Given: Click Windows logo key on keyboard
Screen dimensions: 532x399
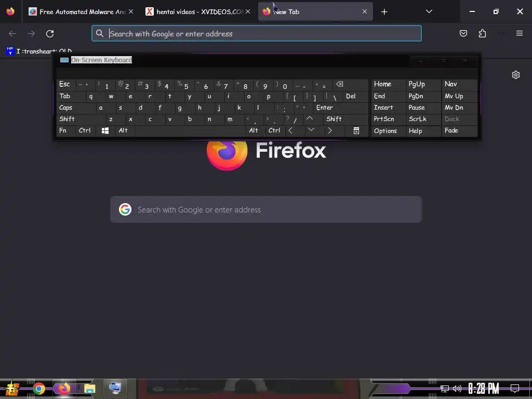Looking at the screenshot, I should tap(105, 130).
